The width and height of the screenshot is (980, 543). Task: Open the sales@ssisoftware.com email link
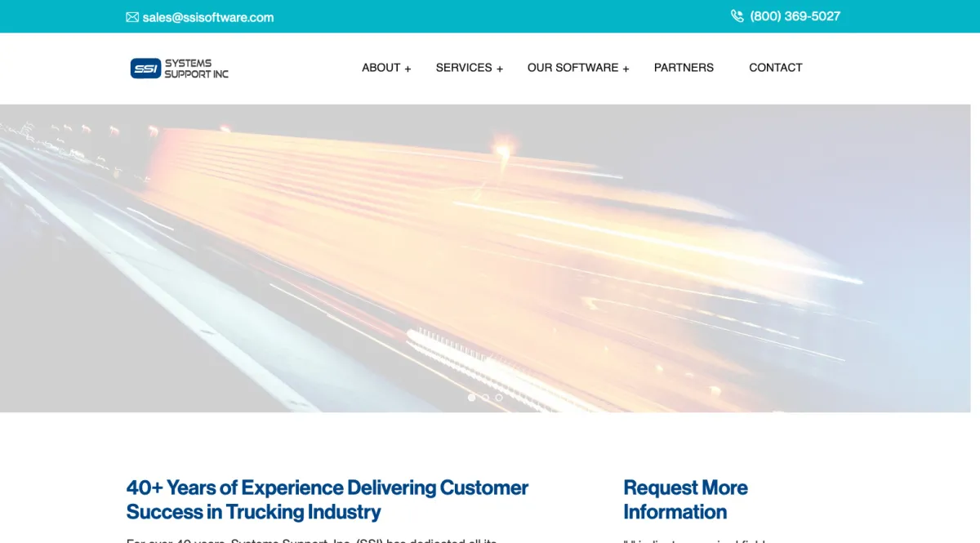(208, 17)
